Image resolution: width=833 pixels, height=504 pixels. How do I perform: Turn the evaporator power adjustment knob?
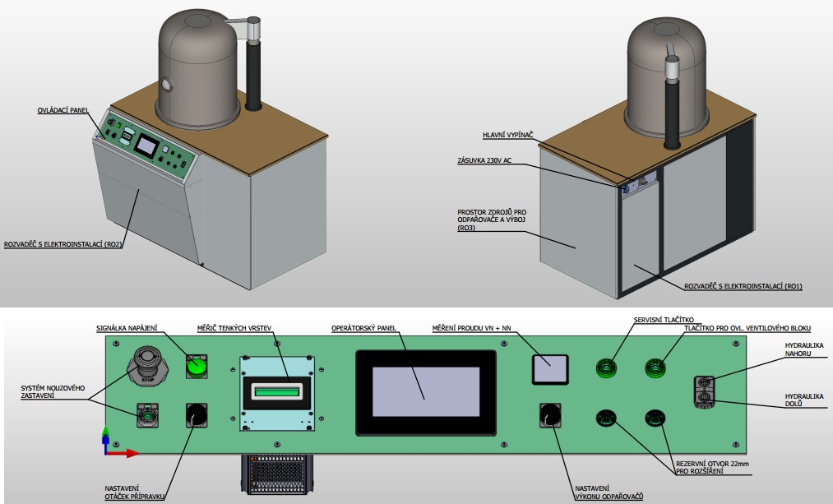(550, 415)
